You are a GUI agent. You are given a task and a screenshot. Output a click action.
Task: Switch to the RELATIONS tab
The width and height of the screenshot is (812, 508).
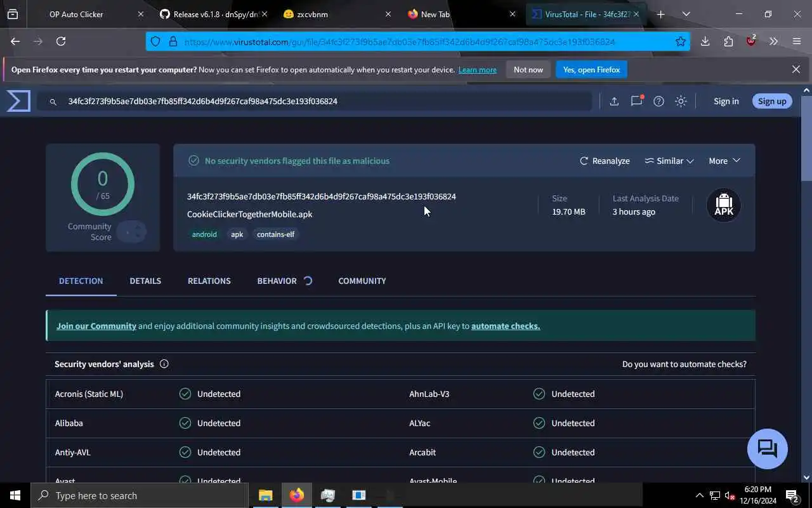click(209, 281)
